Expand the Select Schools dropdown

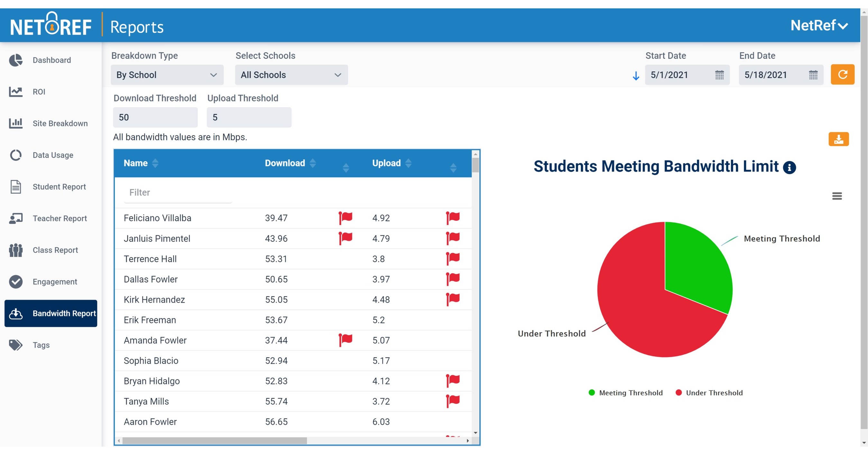point(291,75)
